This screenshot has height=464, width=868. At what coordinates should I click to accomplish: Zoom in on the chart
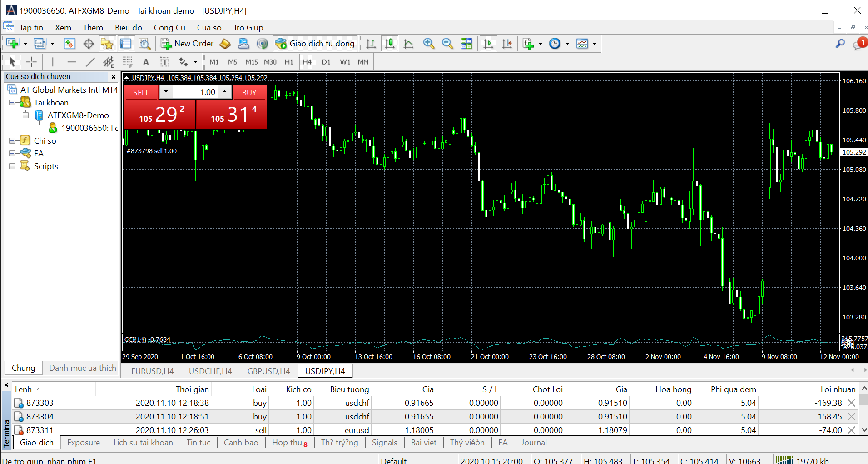coord(428,44)
